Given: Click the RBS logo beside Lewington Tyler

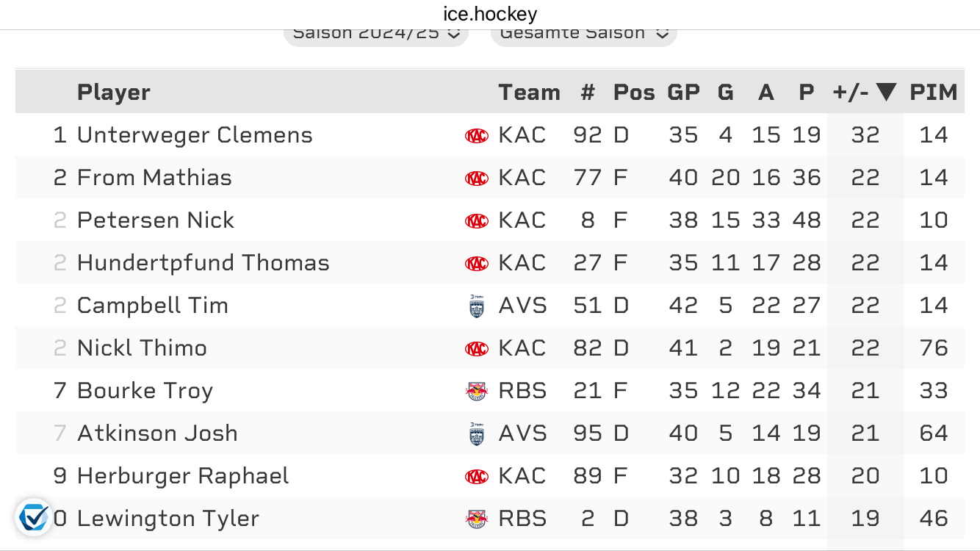Looking at the screenshot, I should pyautogui.click(x=477, y=519).
